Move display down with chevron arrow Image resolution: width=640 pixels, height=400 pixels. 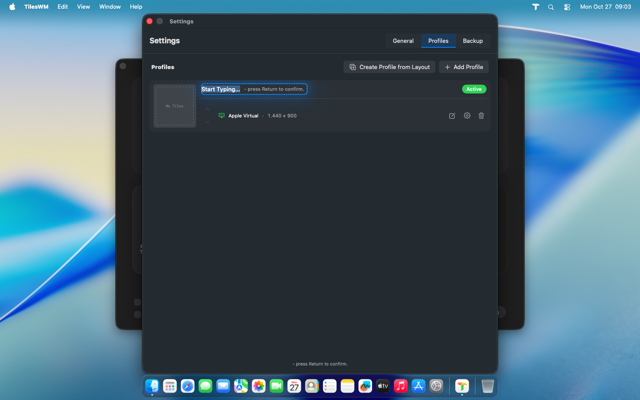point(209,121)
